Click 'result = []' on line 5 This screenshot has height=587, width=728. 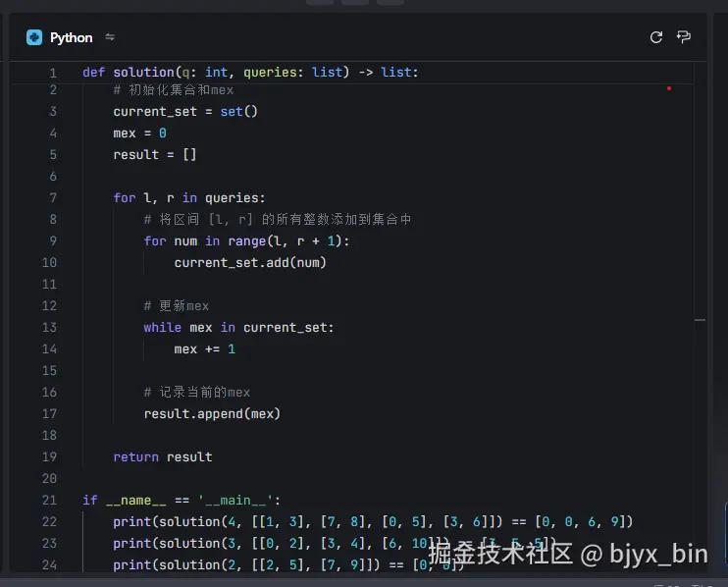(x=155, y=155)
